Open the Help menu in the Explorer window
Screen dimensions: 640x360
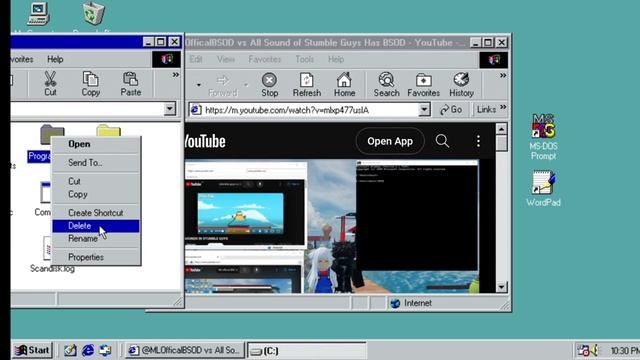pyautogui.click(x=55, y=59)
